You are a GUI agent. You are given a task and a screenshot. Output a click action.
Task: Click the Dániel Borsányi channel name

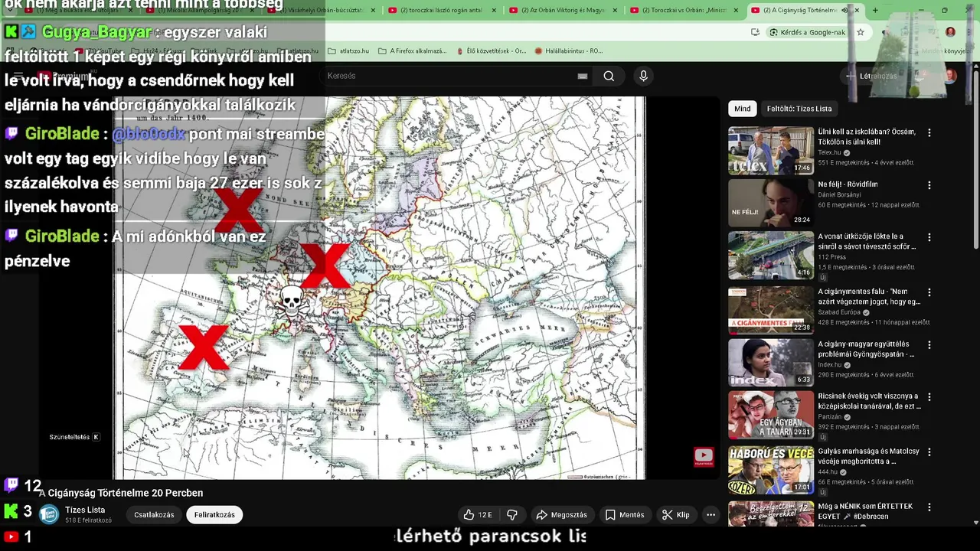[x=840, y=194]
